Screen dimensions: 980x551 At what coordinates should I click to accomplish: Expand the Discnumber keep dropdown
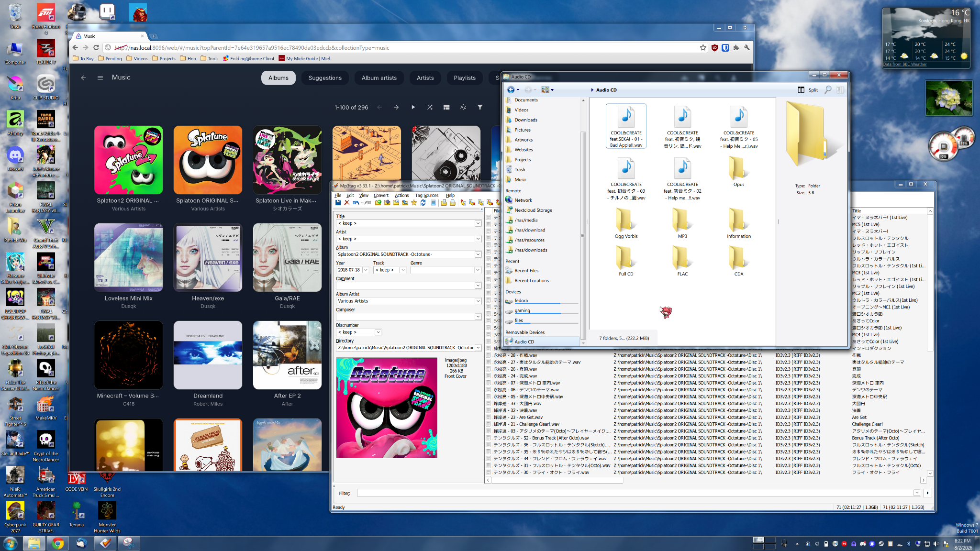(x=378, y=332)
